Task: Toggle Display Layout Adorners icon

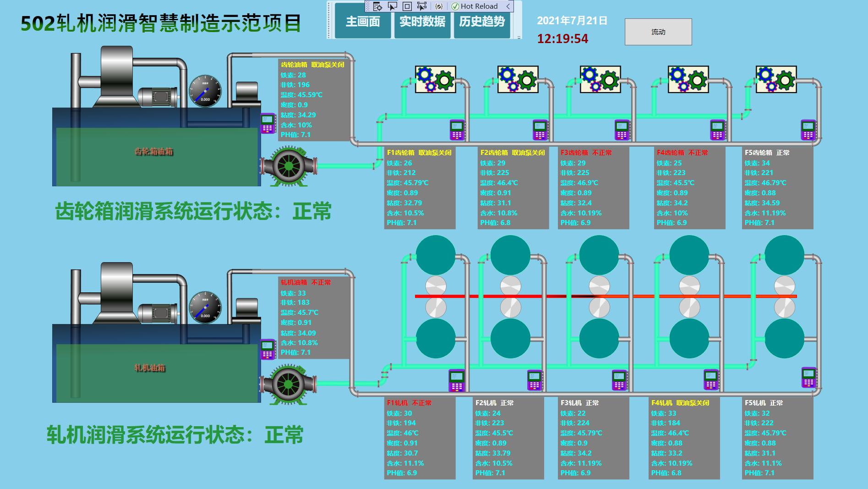Action: point(407,6)
